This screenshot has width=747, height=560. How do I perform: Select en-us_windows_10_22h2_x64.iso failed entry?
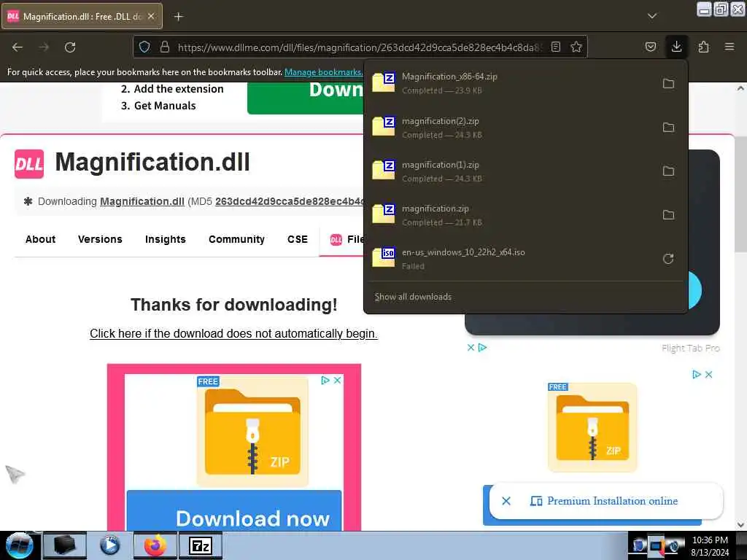coord(512,259)
